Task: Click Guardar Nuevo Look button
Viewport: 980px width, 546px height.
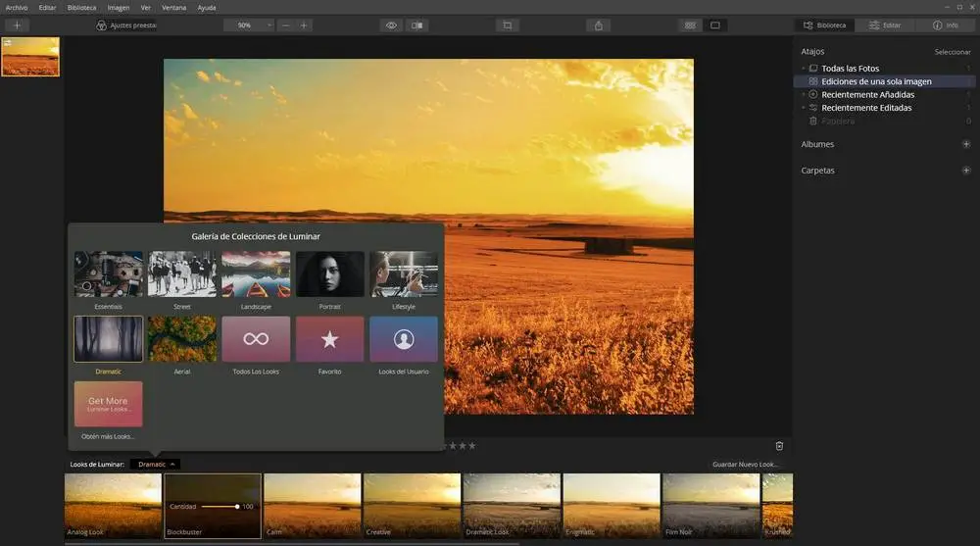Action: (746, 464)
